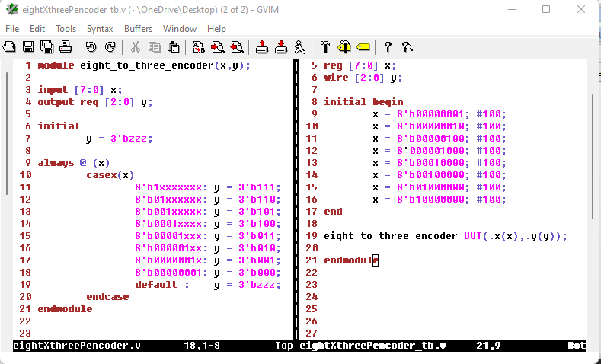Open the Syntax menu
The width and height of the screenshot is (601, 364).
tap(100, 29)
